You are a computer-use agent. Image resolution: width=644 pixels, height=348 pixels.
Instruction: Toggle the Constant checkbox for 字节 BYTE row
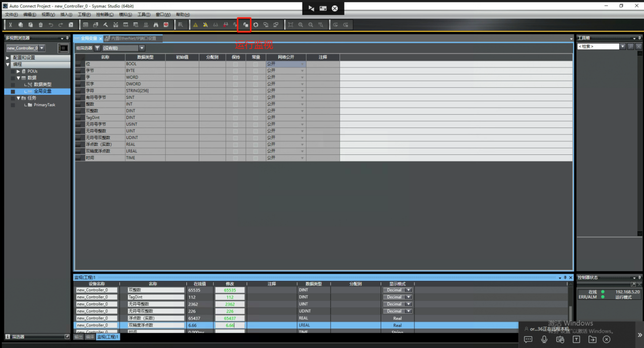pos(255,71)
